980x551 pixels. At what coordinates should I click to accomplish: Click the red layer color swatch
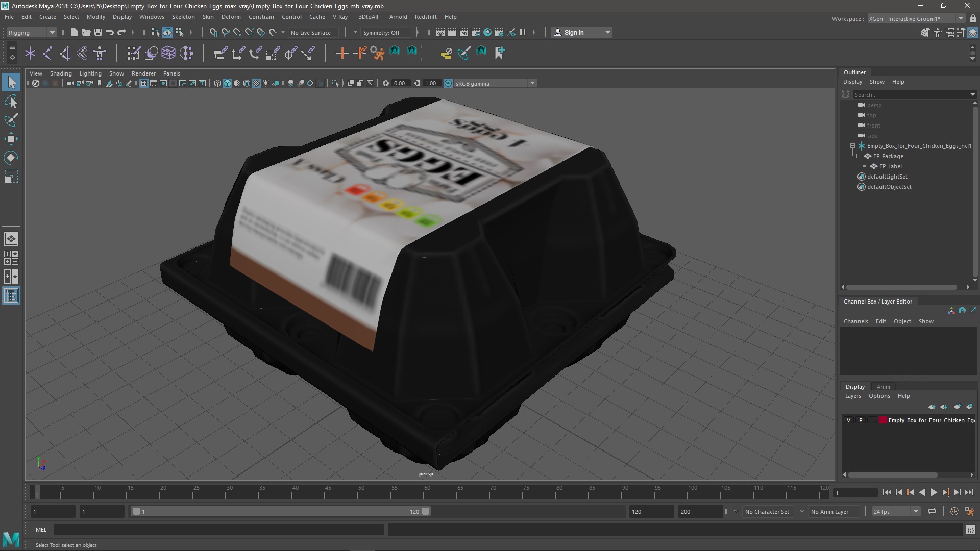click(x=883, y=420)
